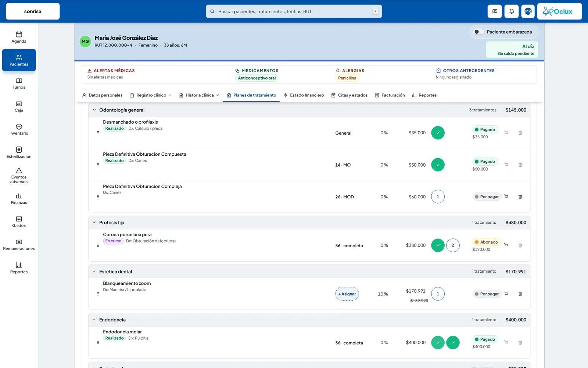This screenshot has width=588, height=368.
Task: Toggle session 1 of Obturacion Compleja
Action: 438,197
